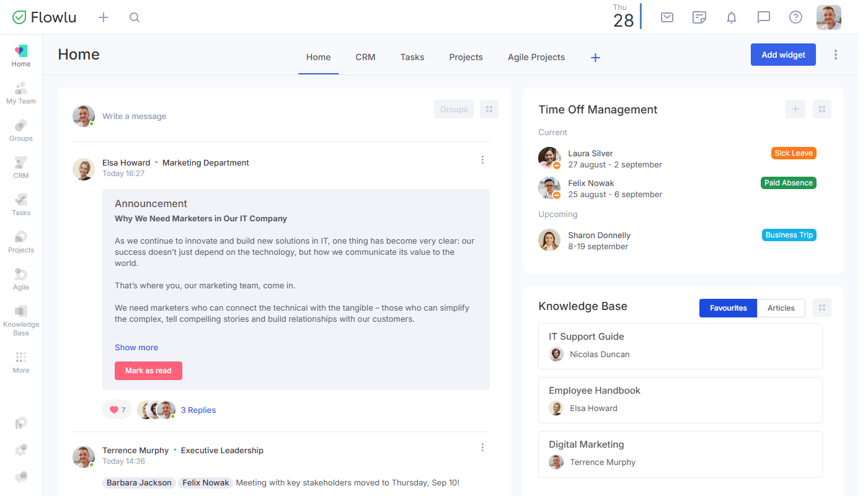Click the Add widget button

[783, 55]
